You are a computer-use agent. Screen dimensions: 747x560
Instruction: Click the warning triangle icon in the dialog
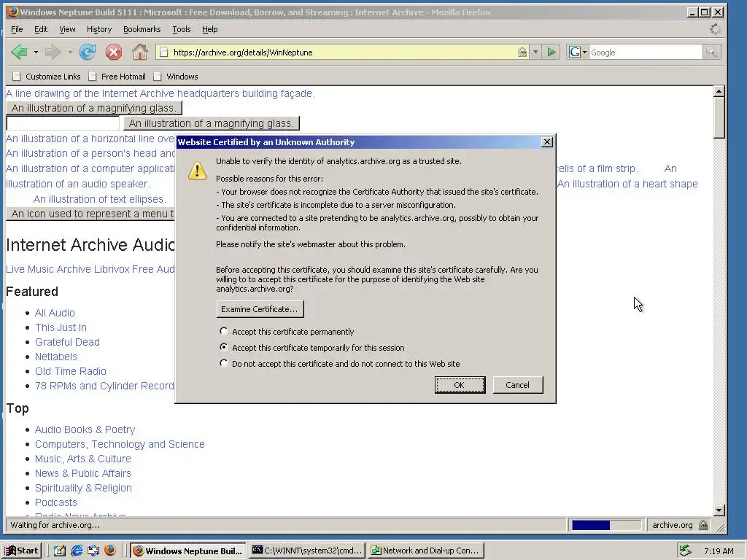click(x=197, y=171)
